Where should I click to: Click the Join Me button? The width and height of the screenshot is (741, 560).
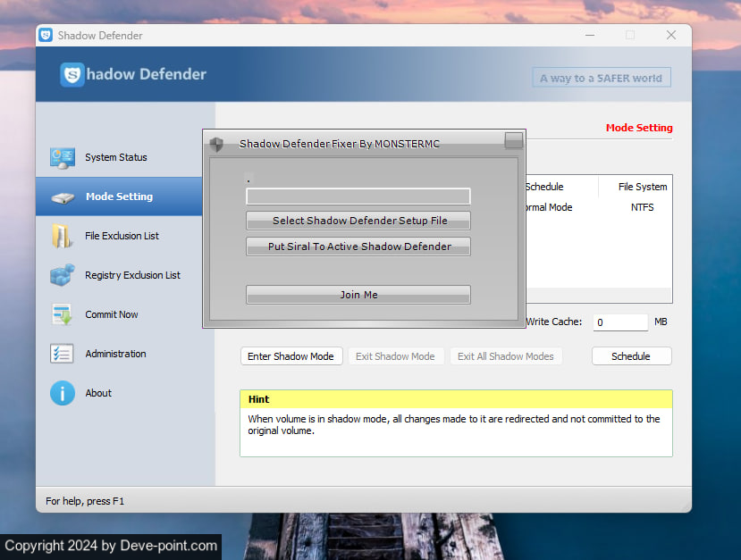coord(358,295)
